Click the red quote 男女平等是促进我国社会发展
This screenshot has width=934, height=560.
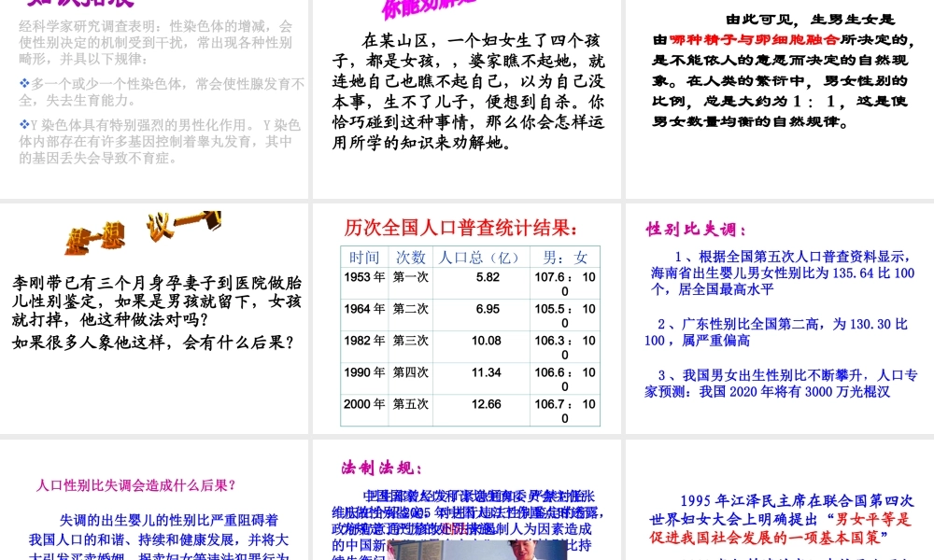780,528
